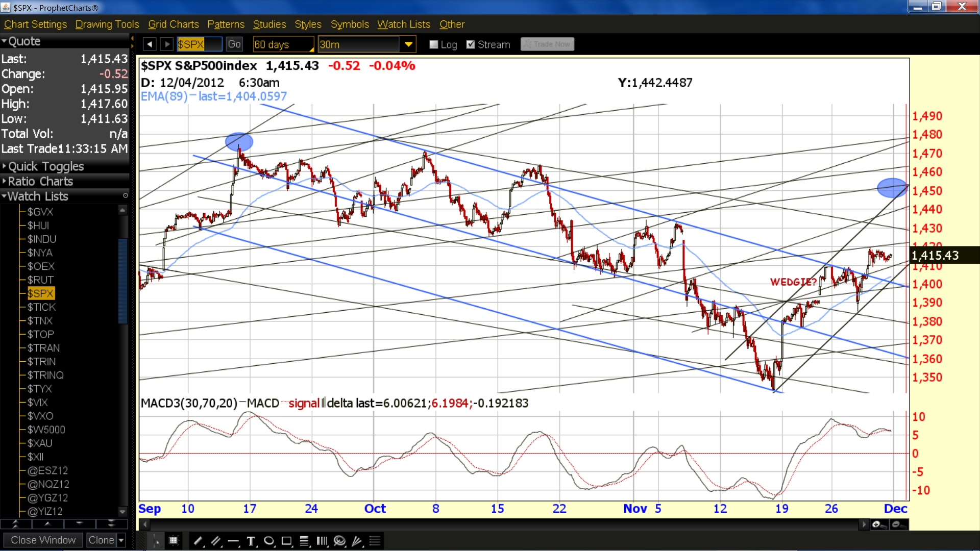Select the ellipse drawing tool
This screenshot has height=551, width=980.
[269, 541]
